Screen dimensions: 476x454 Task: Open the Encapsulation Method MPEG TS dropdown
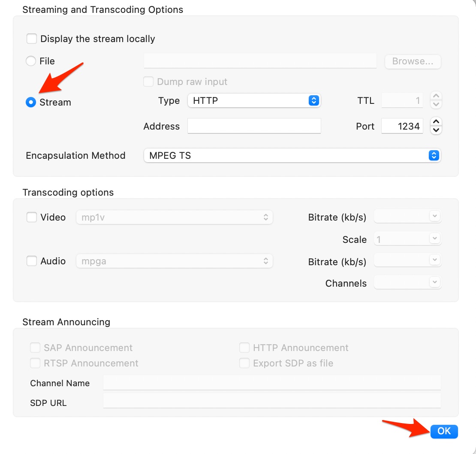click(292, 155)
